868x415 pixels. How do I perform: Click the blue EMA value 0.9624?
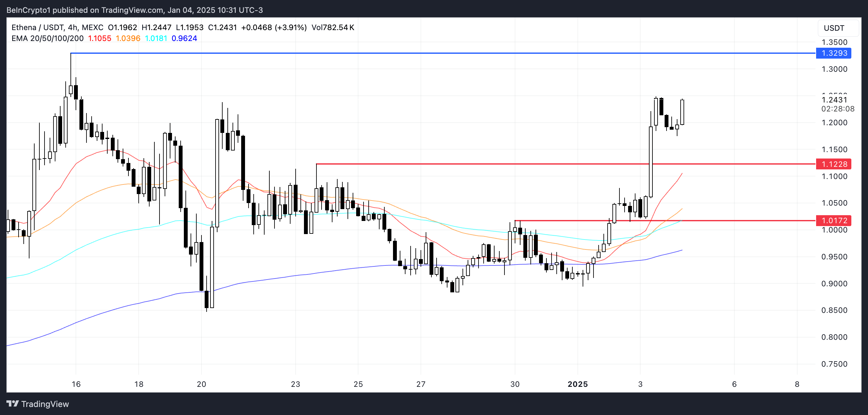point(184,38)
